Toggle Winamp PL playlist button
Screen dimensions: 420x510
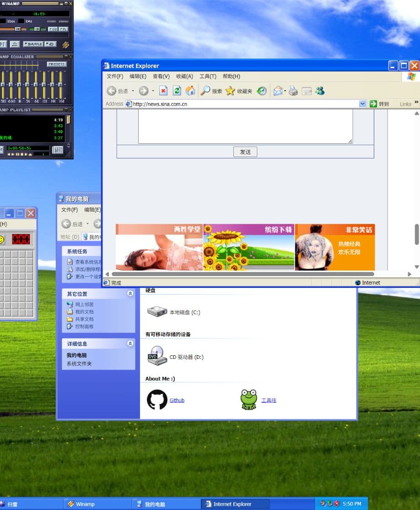pos(64,29)
